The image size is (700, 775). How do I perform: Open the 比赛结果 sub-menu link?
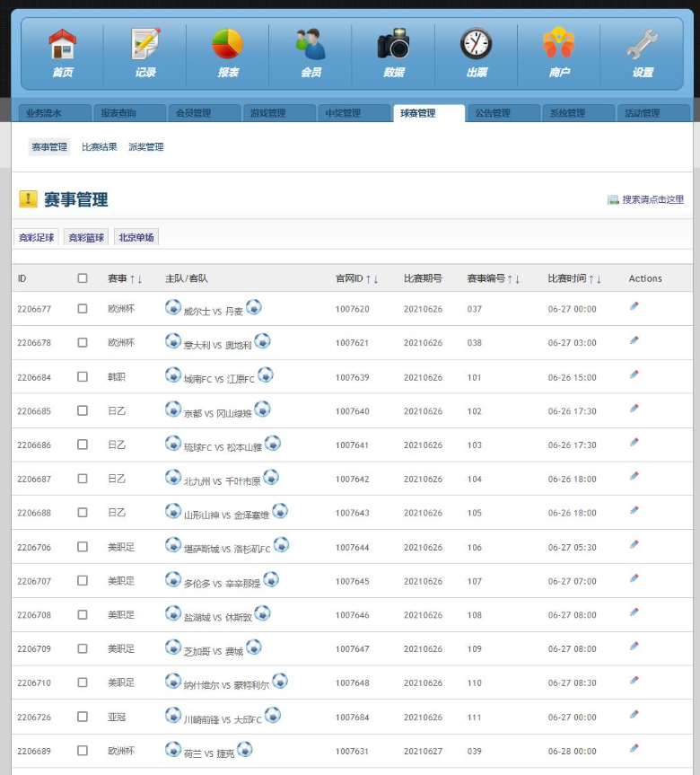[x=100, y=146]
